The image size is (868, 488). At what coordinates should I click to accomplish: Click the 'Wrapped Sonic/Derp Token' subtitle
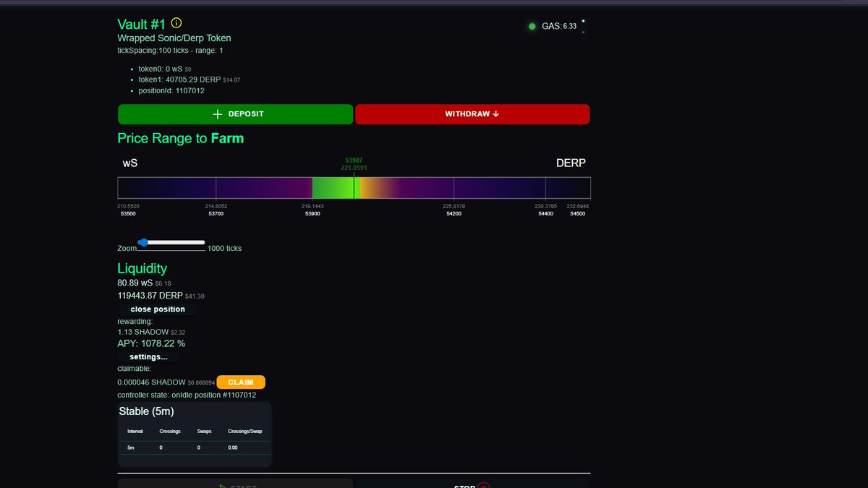pyautogui.click(x=174, y=38)
